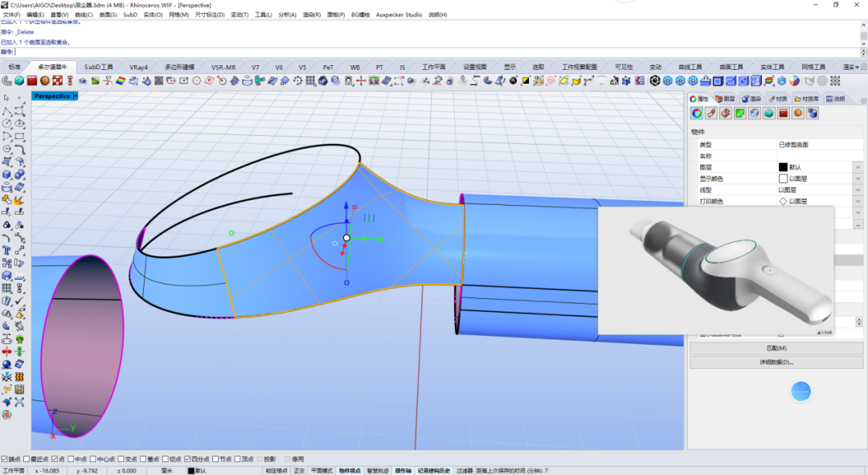Image resolution: width=868 pixels, height=475 pixels.
Task: Click the orange sphere icon in properties panel
Action: tap(798, 113)
